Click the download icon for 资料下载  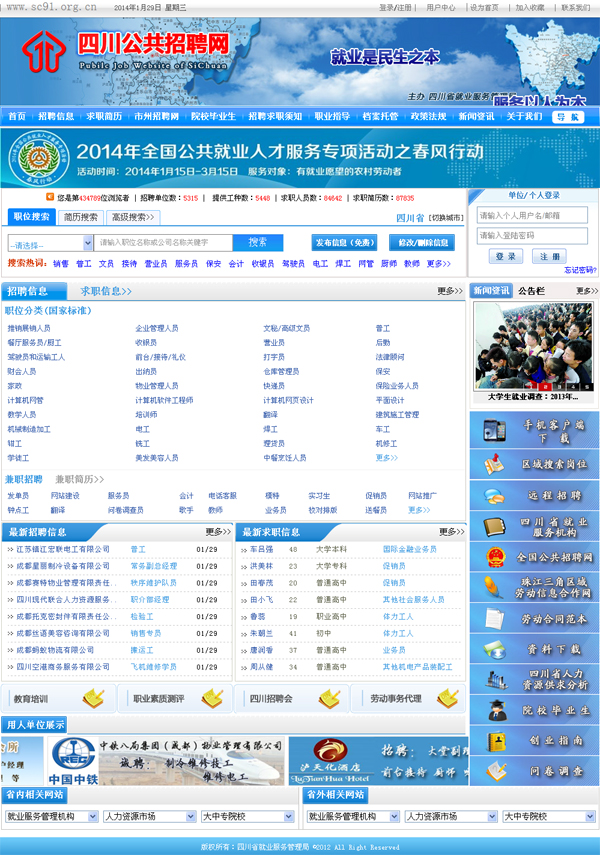coord(495,649)
